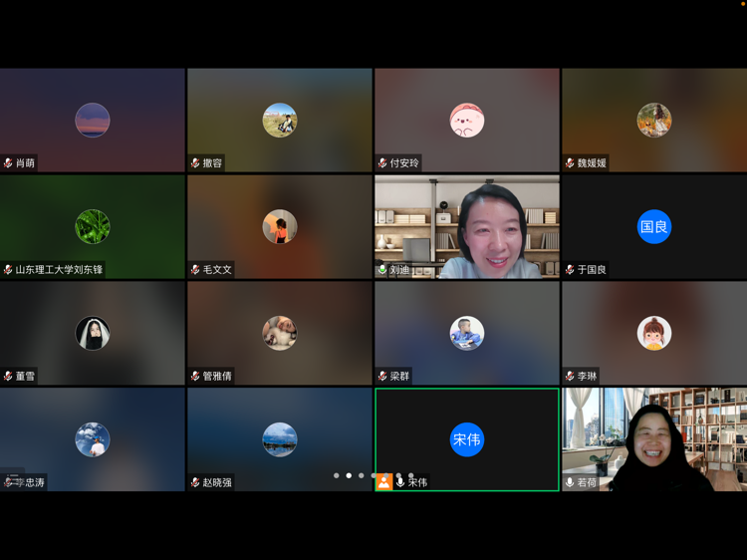The height and width of the screenshot is (560, 747).
Task: Select the blue 宋伟 avatar circle
Action: pyautogui.click(x=466, y=439)
